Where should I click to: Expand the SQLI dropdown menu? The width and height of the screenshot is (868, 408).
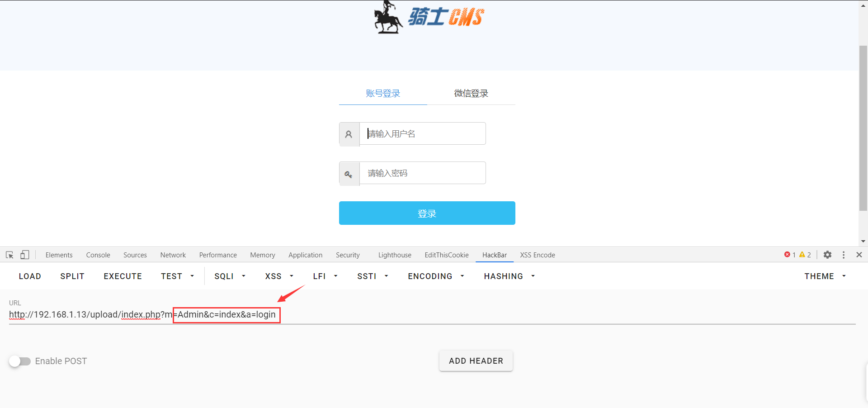pos(230,276)
